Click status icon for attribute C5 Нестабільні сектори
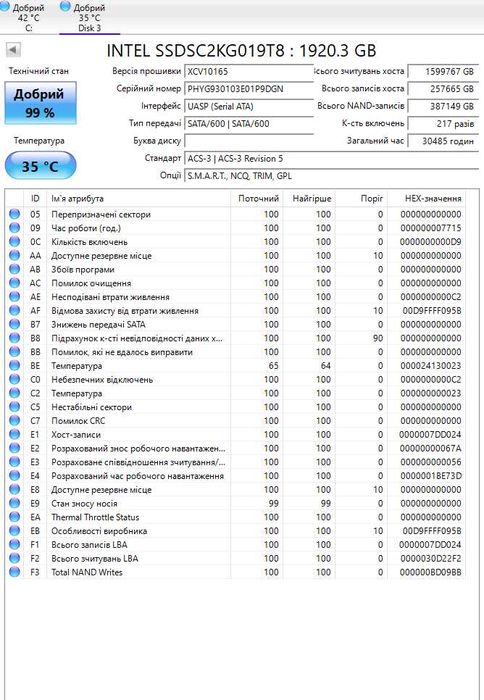 [15, 407]
